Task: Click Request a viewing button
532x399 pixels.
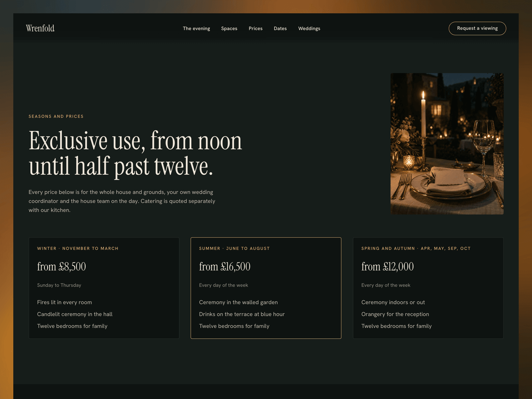Action: click(477, 28)
